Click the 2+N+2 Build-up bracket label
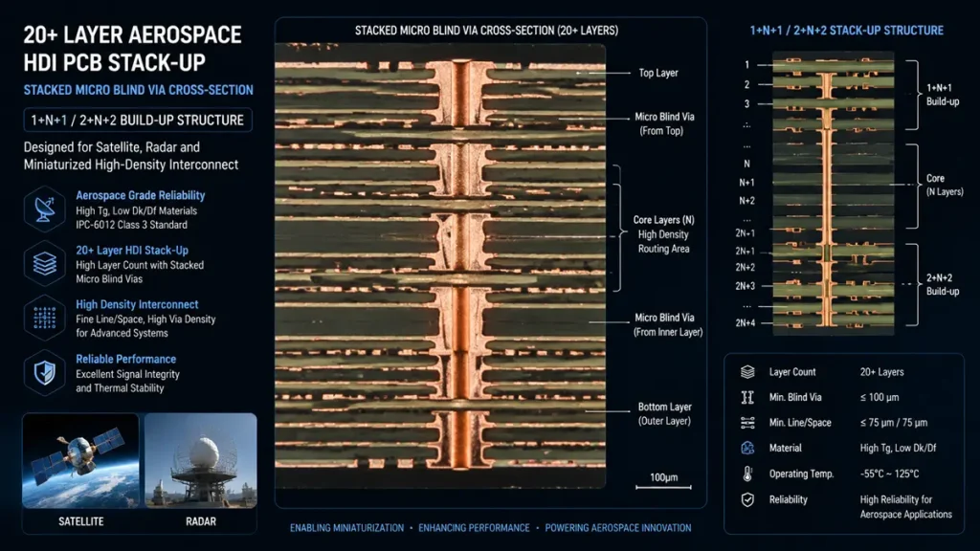This screenshot has height=551, width=980. [x=943, y=284]
